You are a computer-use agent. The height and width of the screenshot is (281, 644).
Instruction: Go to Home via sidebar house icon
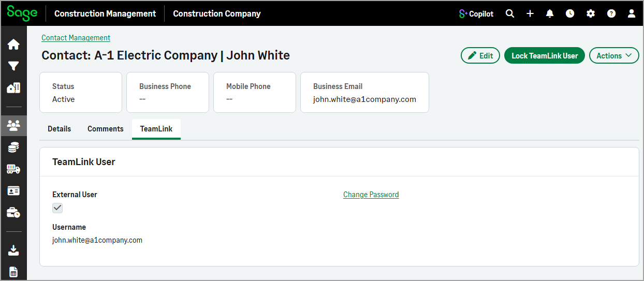click(x=13, y=45)
